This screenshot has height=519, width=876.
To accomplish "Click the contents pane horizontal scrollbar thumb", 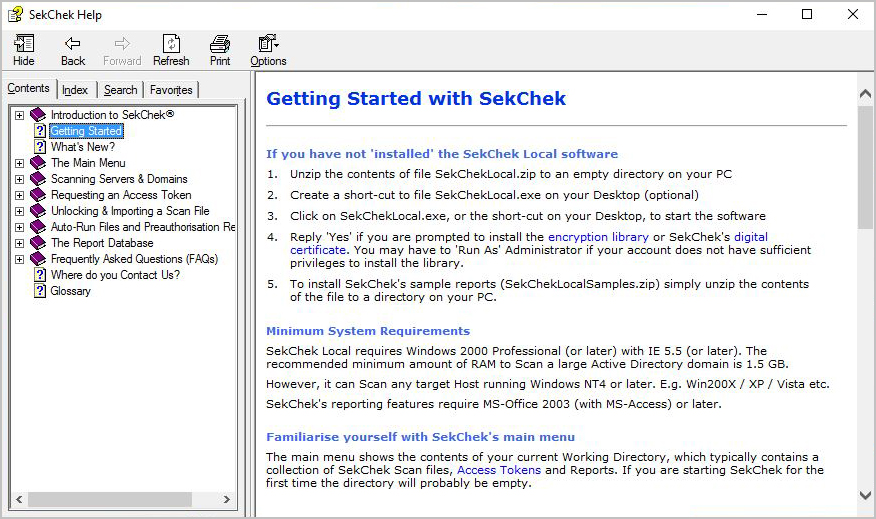I will point(110,499).
